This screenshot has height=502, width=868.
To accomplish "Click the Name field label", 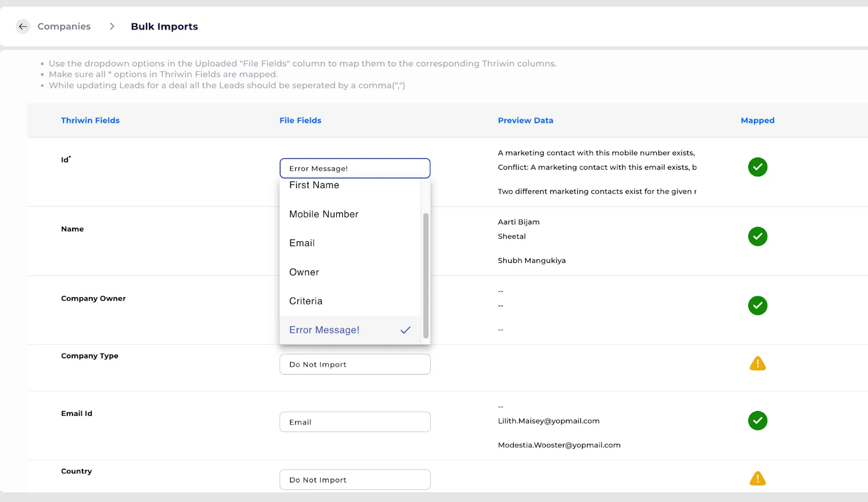I will (x=72, y=229).
